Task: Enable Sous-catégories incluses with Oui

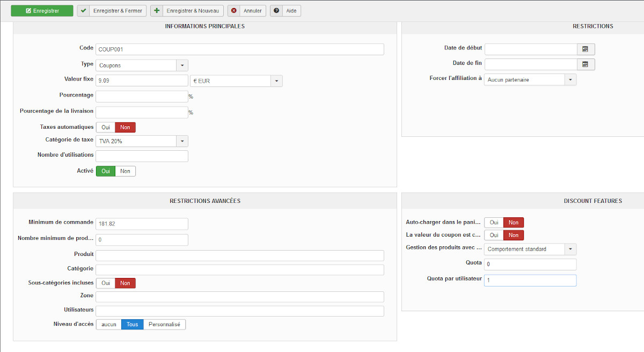Action: (x=105, y=283)
